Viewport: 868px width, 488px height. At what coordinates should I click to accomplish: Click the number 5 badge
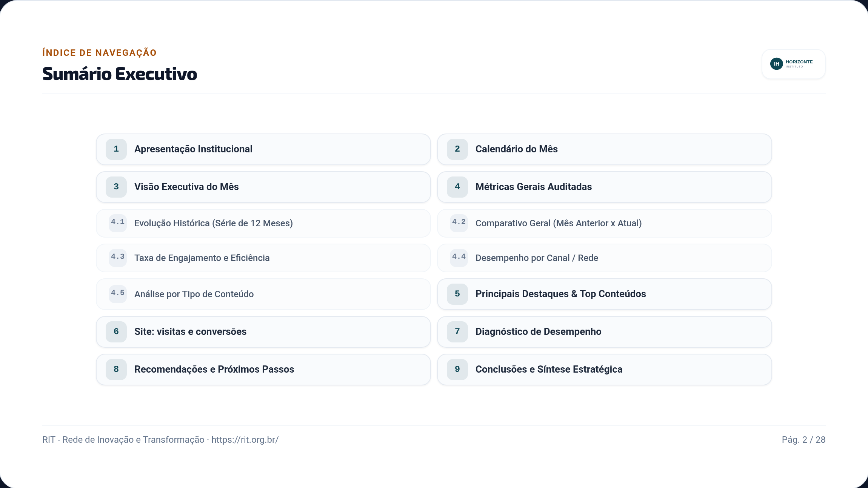coord(457,294)
